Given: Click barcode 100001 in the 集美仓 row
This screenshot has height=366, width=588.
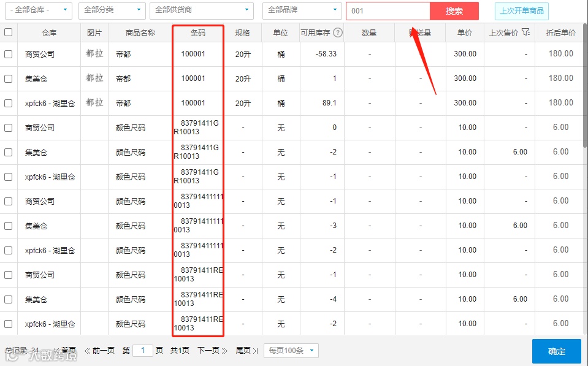Looking at the screenshot, I should point(193,78).
